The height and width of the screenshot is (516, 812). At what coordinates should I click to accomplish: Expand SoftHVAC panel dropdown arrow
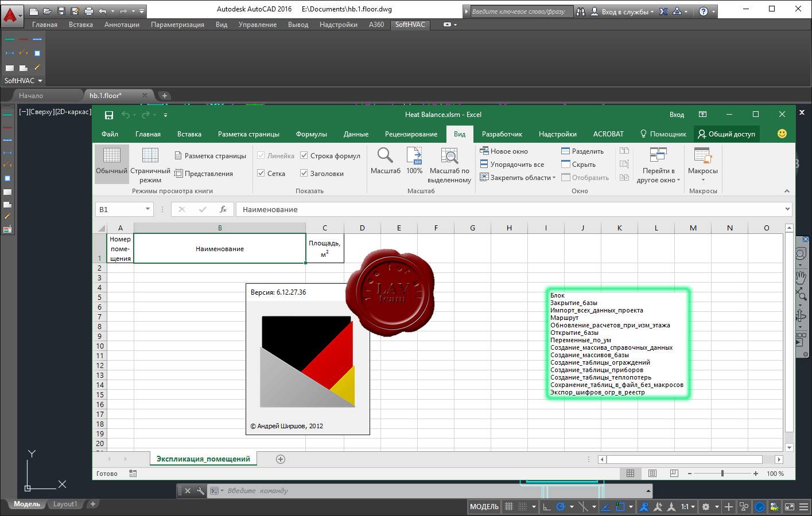click(40, 81)
